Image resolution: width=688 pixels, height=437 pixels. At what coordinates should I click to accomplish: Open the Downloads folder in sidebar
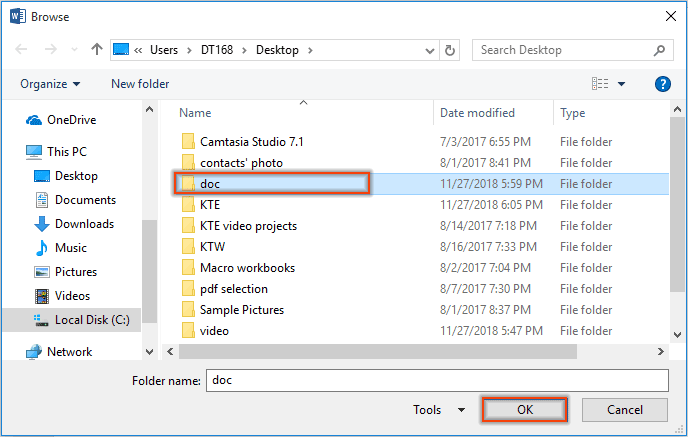pos(84,224)
